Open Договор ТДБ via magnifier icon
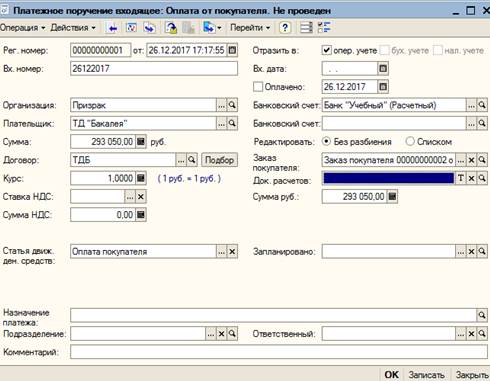The height and width of the screenshot is (381, 490). click(x=192, y=160)
